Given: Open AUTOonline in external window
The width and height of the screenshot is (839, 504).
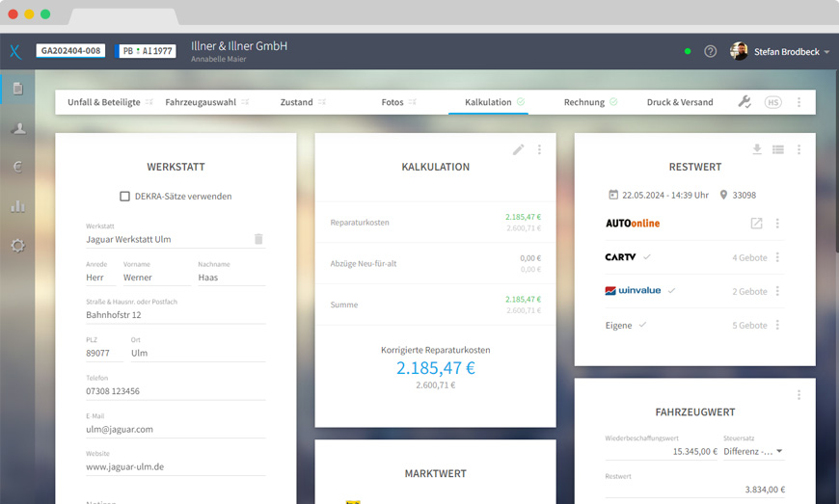Looking at the screenshot, I should tap(757, 224).
